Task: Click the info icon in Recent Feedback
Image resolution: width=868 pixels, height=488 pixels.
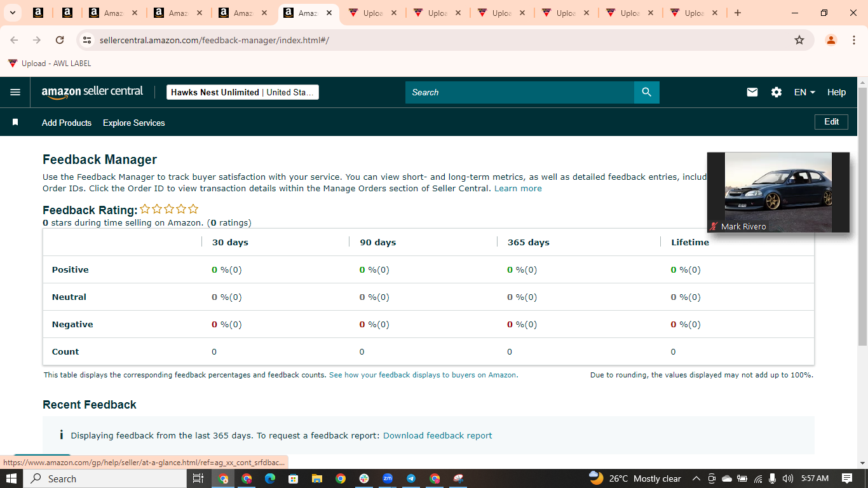Action: click(x=61, y=435)
